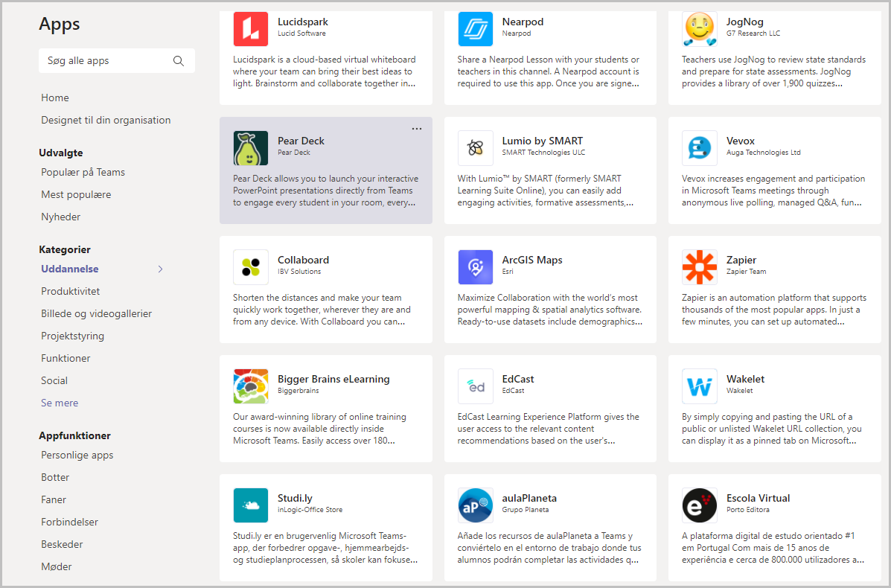The image size is (891, 588).
Task: Open the Bigger Brains eLearning card
Action: click(325, 409)
